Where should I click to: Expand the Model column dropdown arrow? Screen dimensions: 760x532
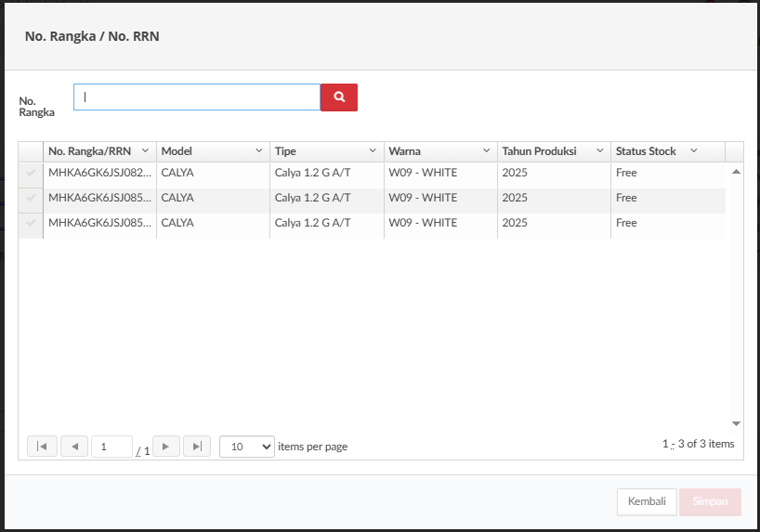coord(258,150)
